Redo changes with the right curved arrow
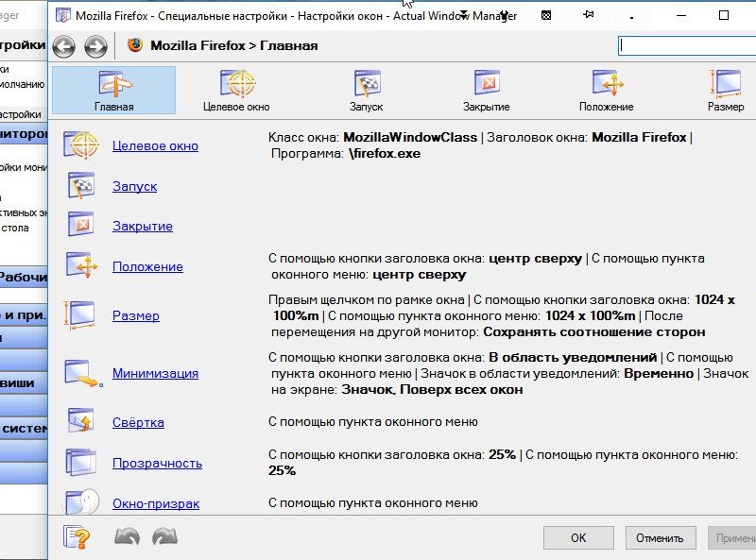The height and width of the screenshot is (560, 756). tap(164, 536)
